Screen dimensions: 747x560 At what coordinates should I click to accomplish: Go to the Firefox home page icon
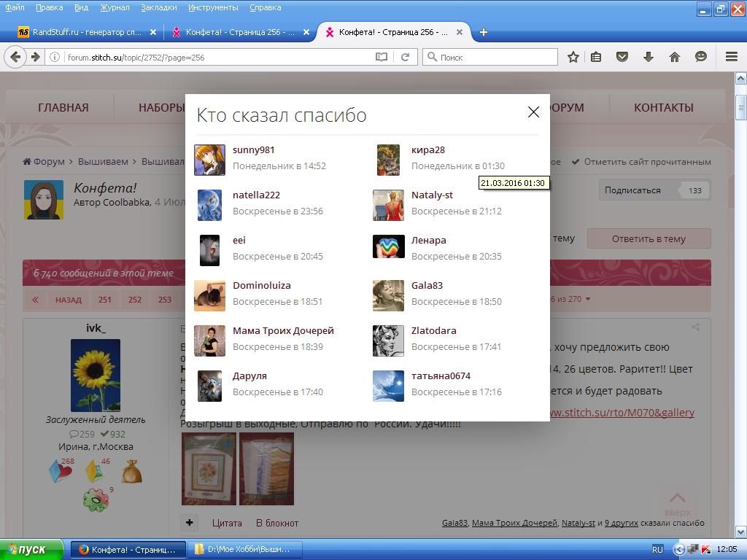click(x=674, y=57)
